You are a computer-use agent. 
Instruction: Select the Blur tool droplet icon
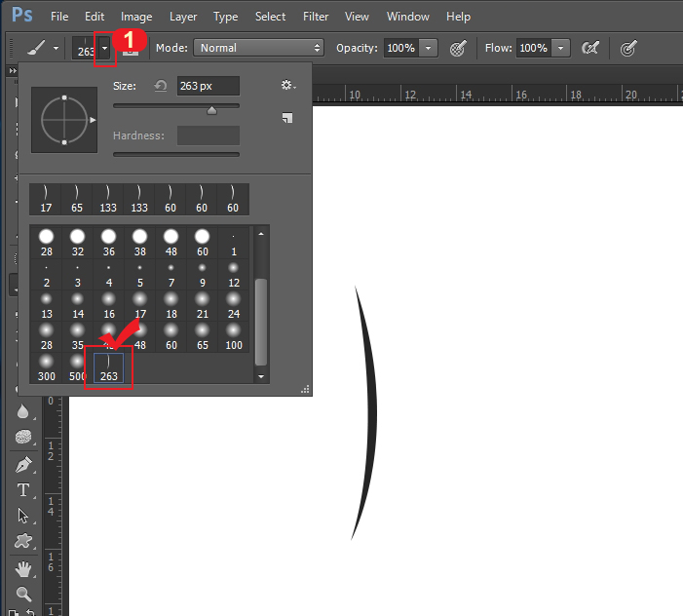[23, 410]
